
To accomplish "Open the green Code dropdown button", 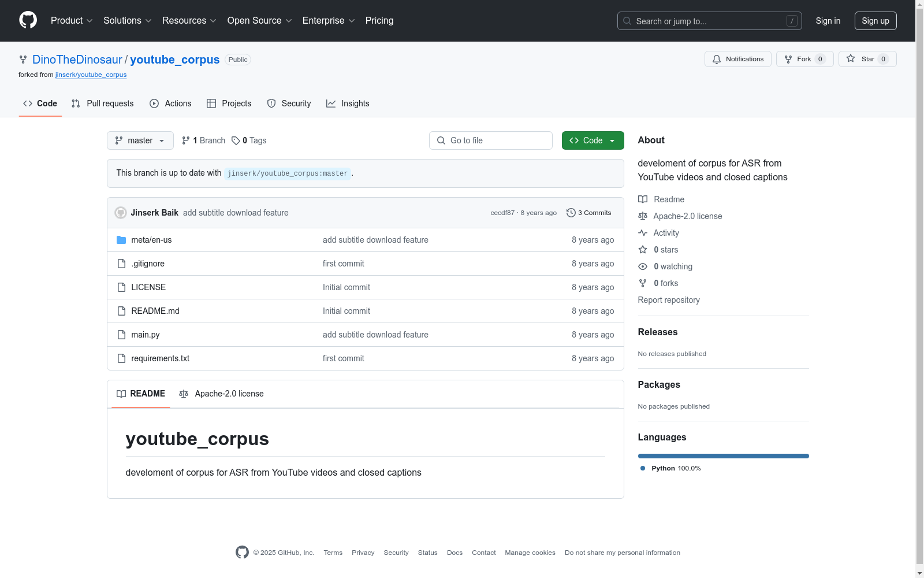I will [593, 140].
